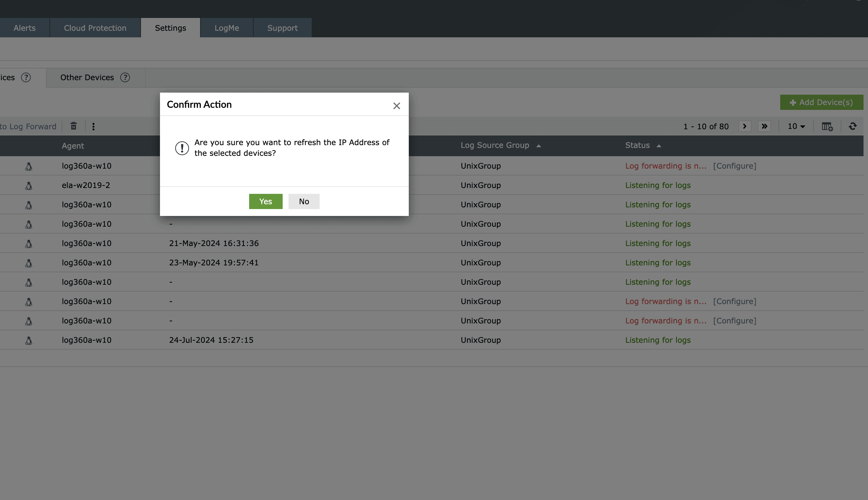Image resolution: width=868 pixels, height=500 pixels.
Task: Select the Other Devices tab
Action: 87,77
